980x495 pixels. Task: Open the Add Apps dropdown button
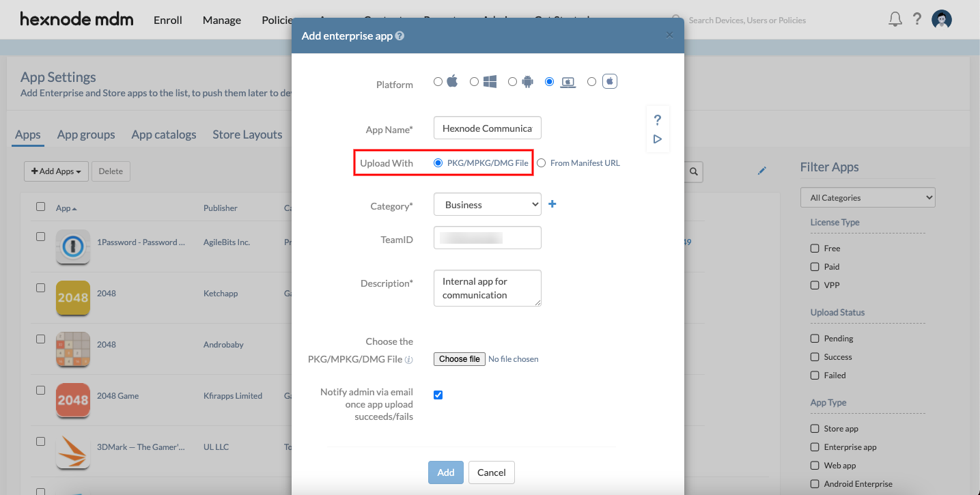(x=56, y=171)
